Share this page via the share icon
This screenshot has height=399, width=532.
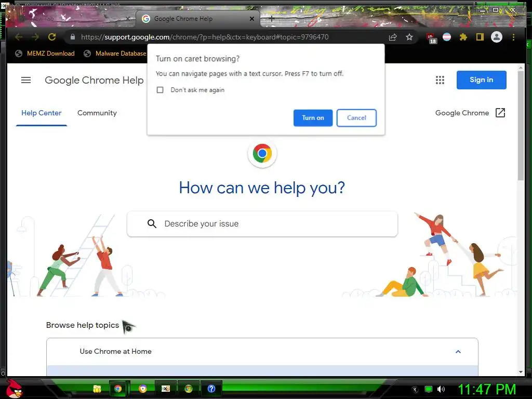click(393, 37)
